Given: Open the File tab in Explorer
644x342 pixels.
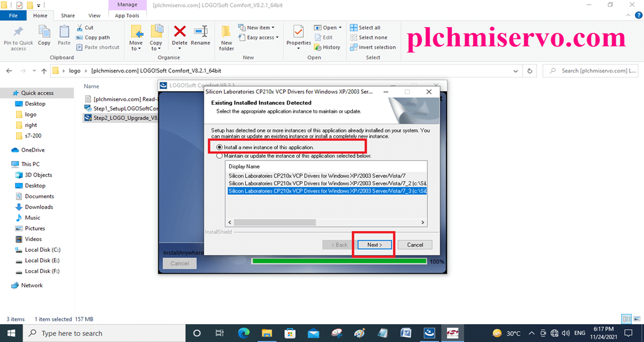Looking at the screenshot, I should (13, 16).
